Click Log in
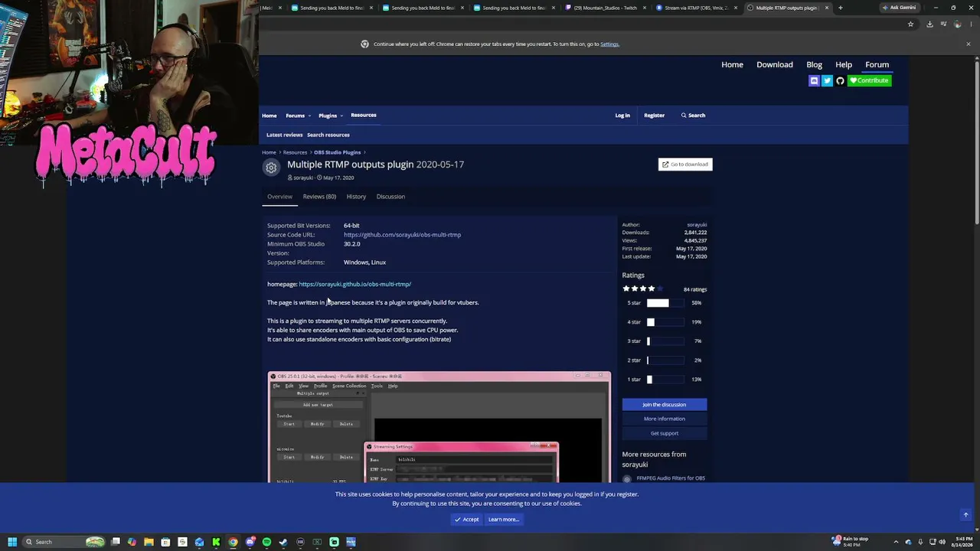Image resolution: width=980 pixels, height=551 pixels. pyautogui.click(x=622, y=116)
